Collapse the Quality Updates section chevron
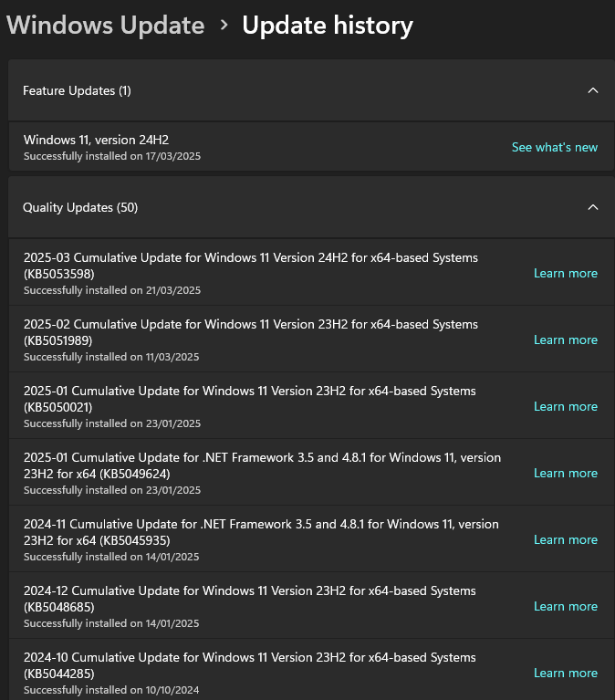Viewport: 615px width, 700px height. tap(593, 207)
